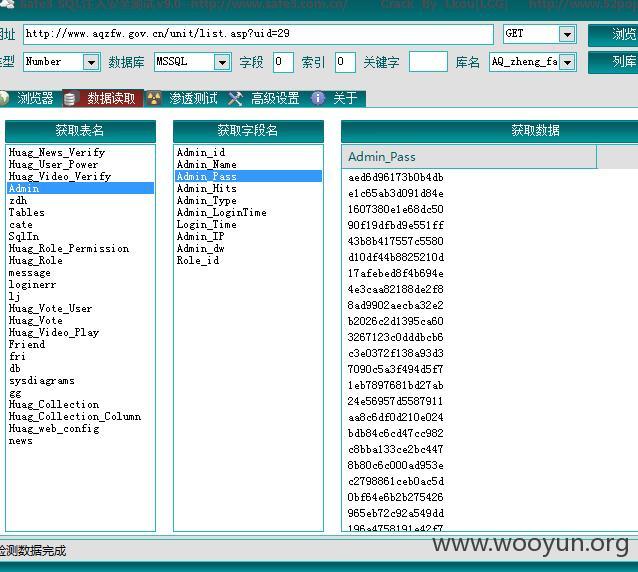Click data row 965eb72c92a549dd
Viewport: 638px width, 572px height.
click(395, 513)
